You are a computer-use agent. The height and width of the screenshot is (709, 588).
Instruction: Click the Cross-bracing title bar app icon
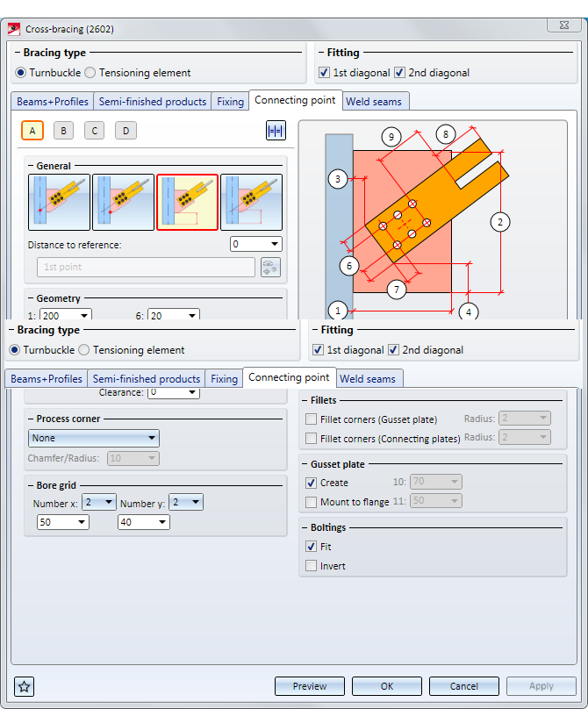[14, 29]
